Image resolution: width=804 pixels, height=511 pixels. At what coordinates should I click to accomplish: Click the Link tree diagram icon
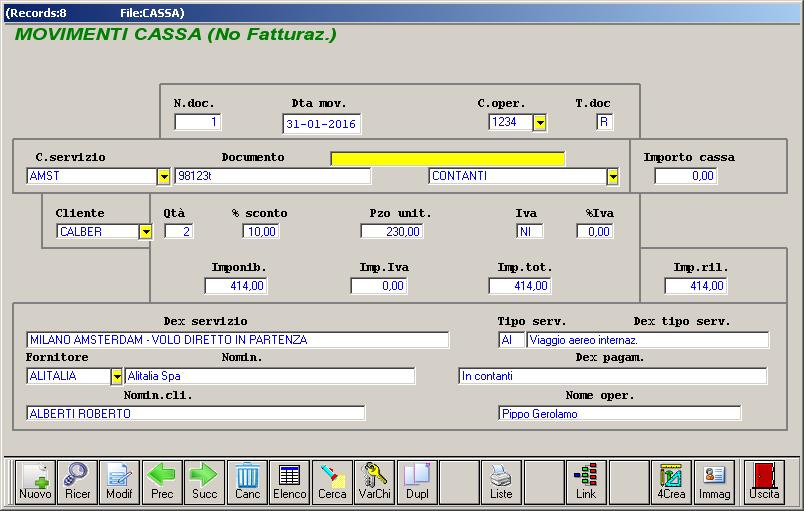point(586,481)
